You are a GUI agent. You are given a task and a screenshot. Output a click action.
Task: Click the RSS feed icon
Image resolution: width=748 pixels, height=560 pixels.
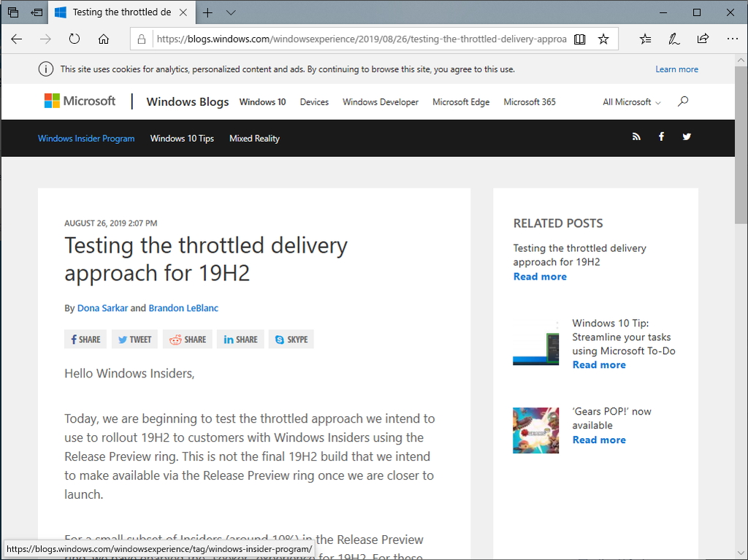pos(636,137)
